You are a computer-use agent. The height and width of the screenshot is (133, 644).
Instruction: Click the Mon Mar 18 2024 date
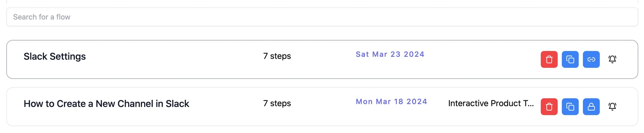point(391,102)
